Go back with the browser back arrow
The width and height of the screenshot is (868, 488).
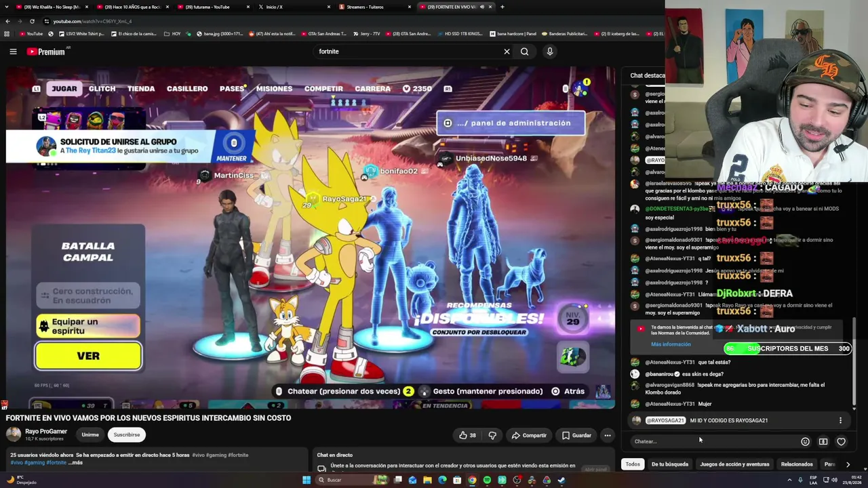[x=7, y=21]
